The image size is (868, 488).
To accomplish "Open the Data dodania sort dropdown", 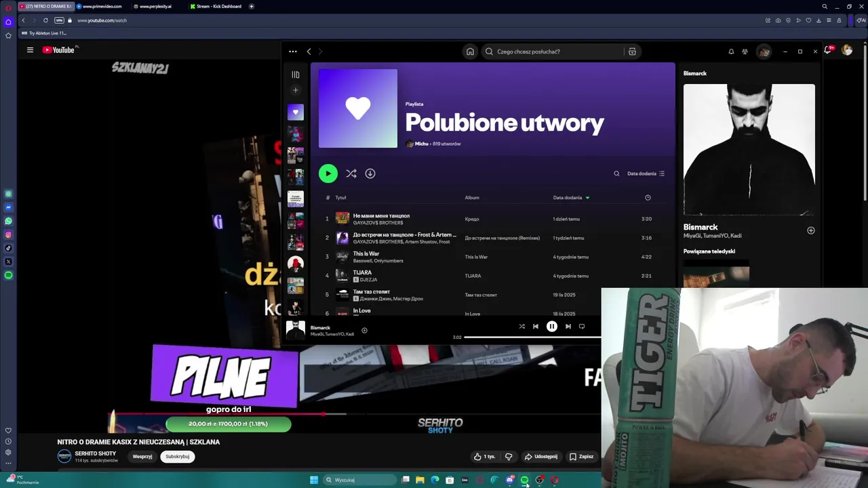I will pyautogui.click(x=646, y=174).
